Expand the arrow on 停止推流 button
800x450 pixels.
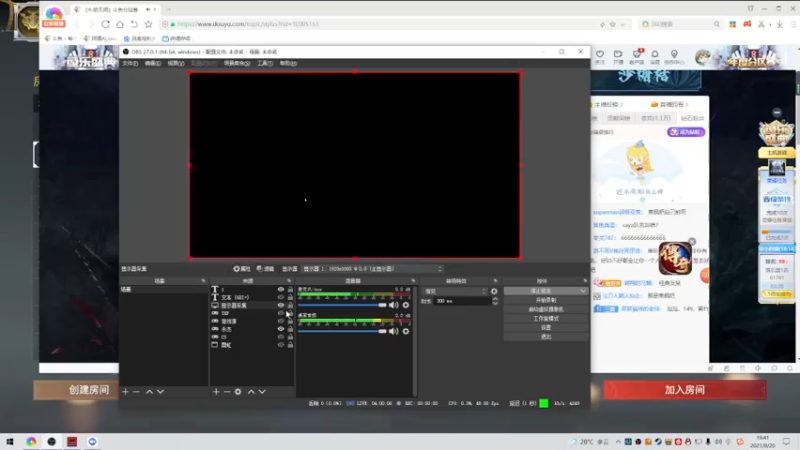click(x=583, y=291)
